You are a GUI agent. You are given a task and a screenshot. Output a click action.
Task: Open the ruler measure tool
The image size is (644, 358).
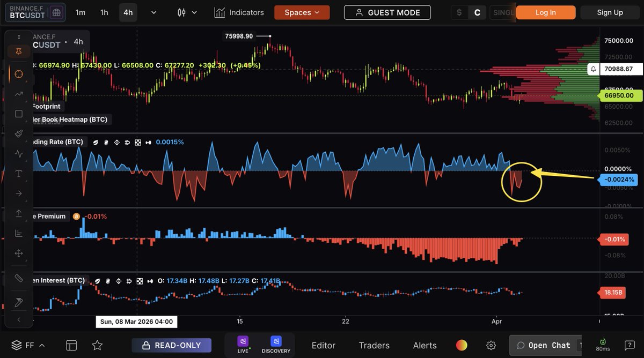19,279
